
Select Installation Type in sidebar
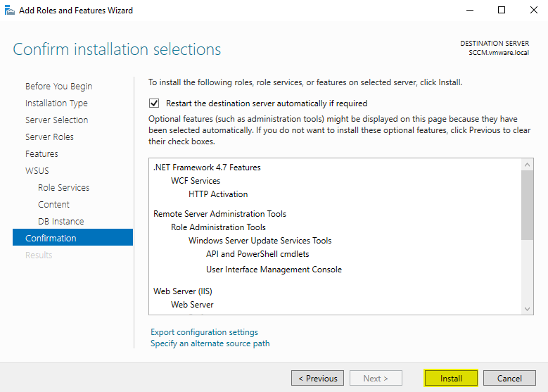pos(56,103)
